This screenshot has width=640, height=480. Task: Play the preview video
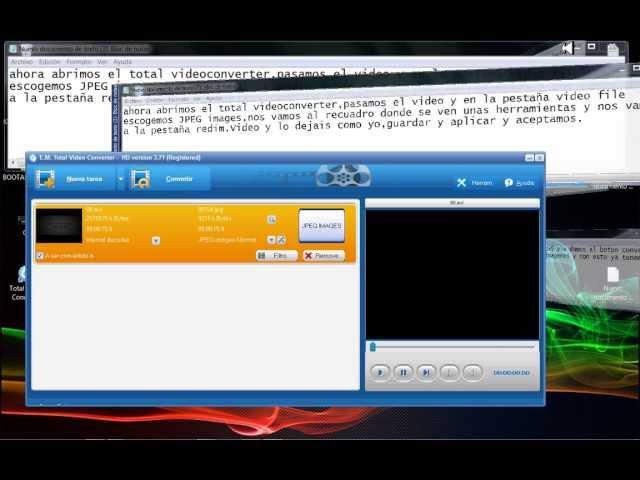click(380, 372)
